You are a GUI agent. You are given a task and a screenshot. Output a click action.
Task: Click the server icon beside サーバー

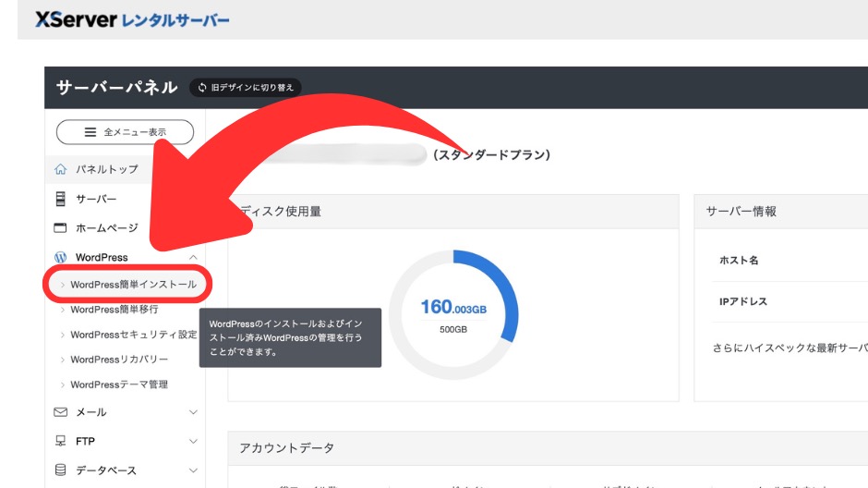tap(61, 199)
